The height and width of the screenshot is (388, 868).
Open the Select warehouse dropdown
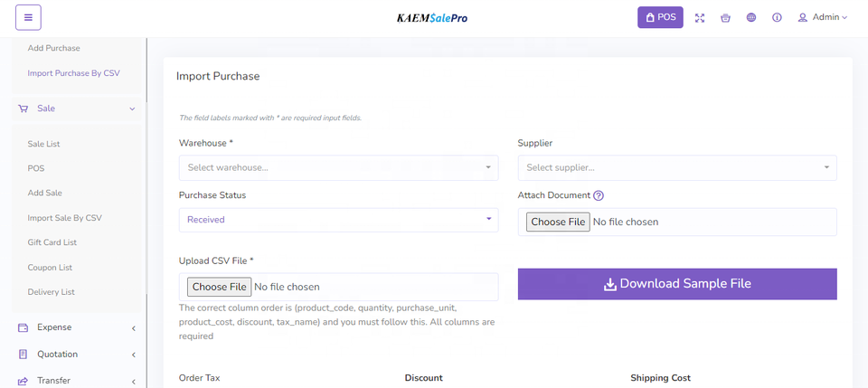coord(338,167)
